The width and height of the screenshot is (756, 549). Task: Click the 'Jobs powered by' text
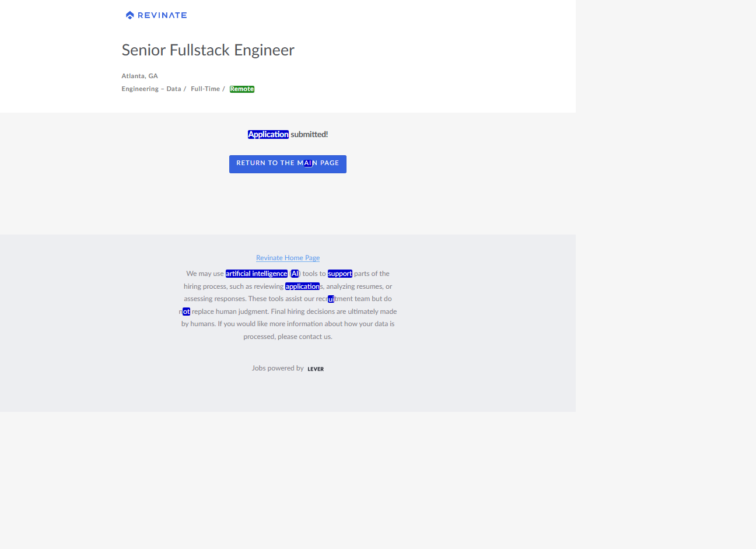coord(278,368)
